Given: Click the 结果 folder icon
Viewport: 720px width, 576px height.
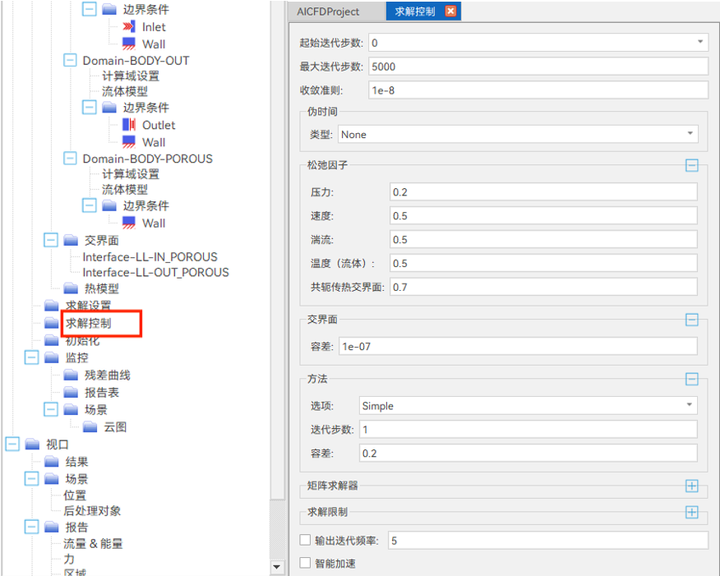Looking at the screenshot, I should (51, 462).
